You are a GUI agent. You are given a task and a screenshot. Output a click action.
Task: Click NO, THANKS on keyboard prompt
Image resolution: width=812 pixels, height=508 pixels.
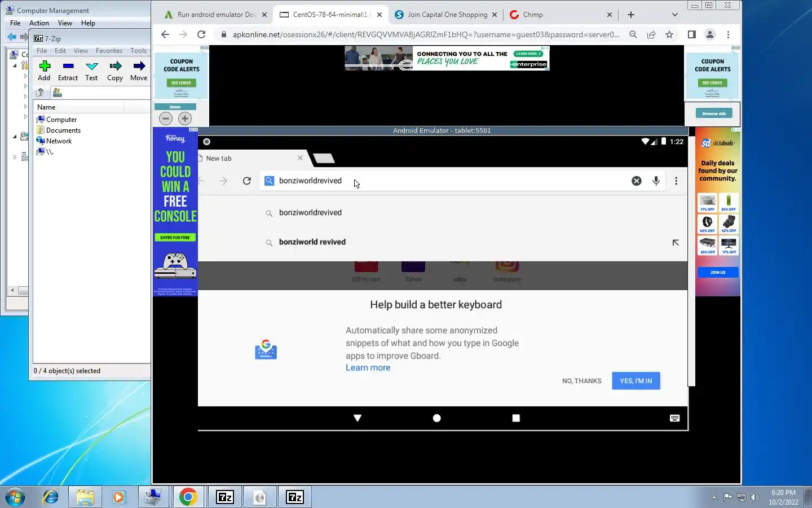pos(581,381)
